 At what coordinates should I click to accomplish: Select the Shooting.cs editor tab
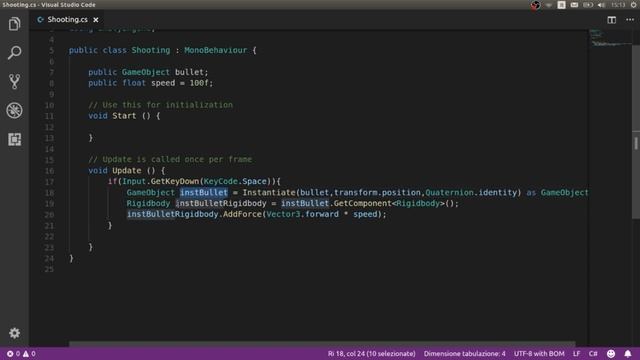[68, 20]
